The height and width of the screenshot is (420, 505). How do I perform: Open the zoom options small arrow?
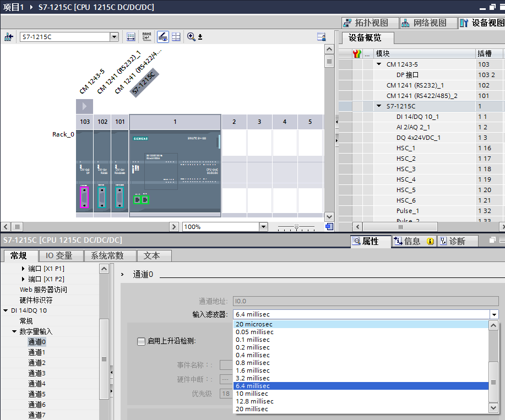200,37
